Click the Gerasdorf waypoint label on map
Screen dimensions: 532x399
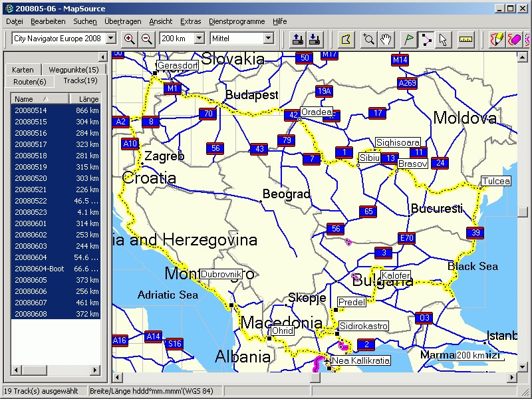178,65
